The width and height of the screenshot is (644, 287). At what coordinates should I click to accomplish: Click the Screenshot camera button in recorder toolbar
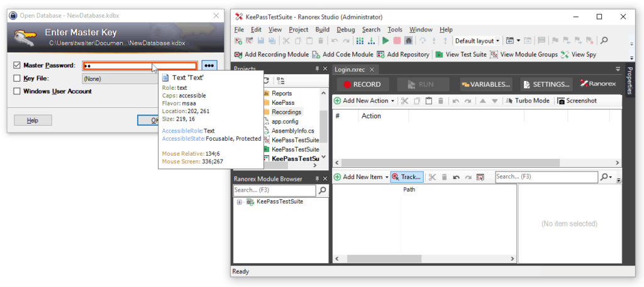[577, 101]
